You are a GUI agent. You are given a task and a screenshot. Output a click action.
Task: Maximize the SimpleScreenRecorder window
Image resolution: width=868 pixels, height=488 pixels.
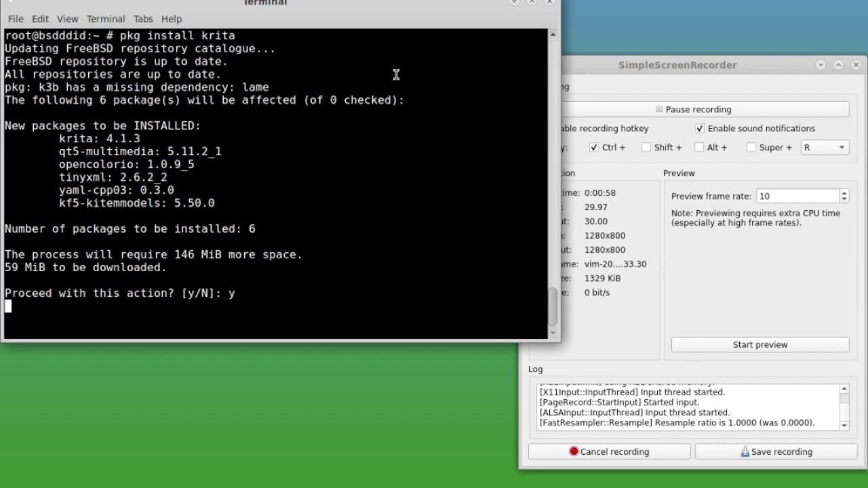838,65
